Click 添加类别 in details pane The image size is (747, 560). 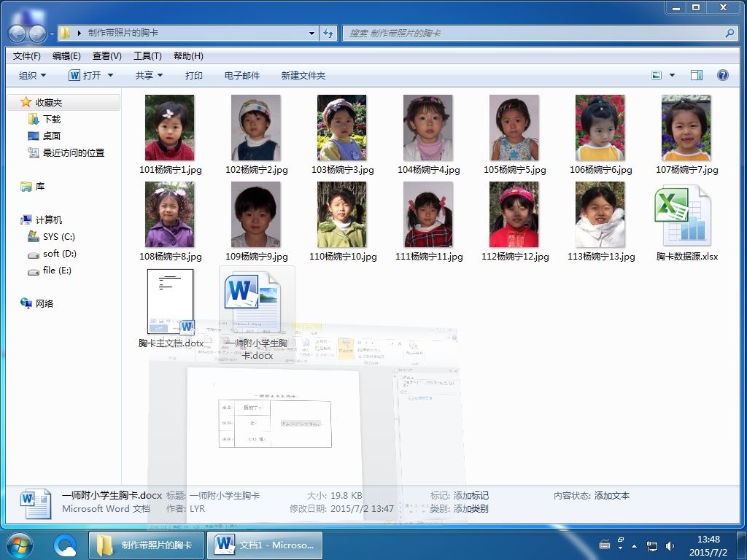[x=471, y=508]
